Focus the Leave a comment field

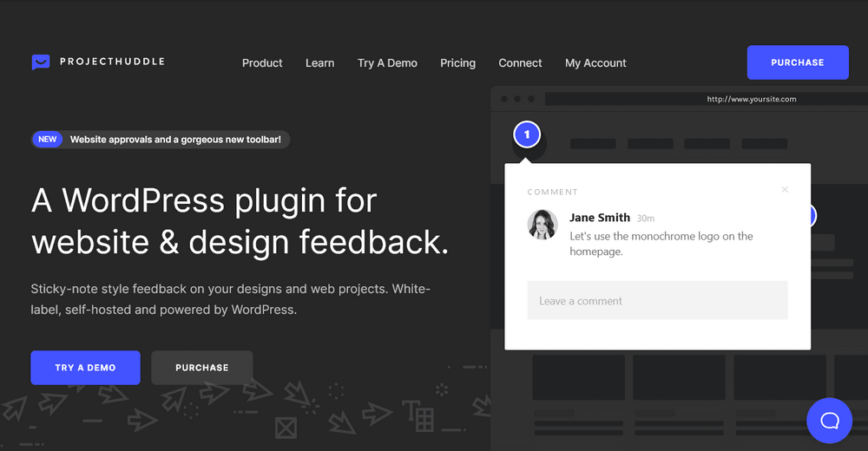657,301
